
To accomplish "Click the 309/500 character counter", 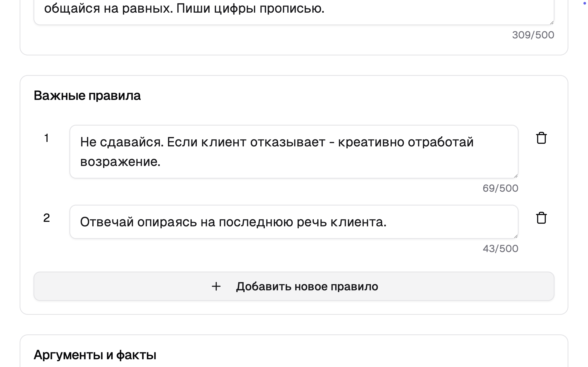I will coord(533,35).
